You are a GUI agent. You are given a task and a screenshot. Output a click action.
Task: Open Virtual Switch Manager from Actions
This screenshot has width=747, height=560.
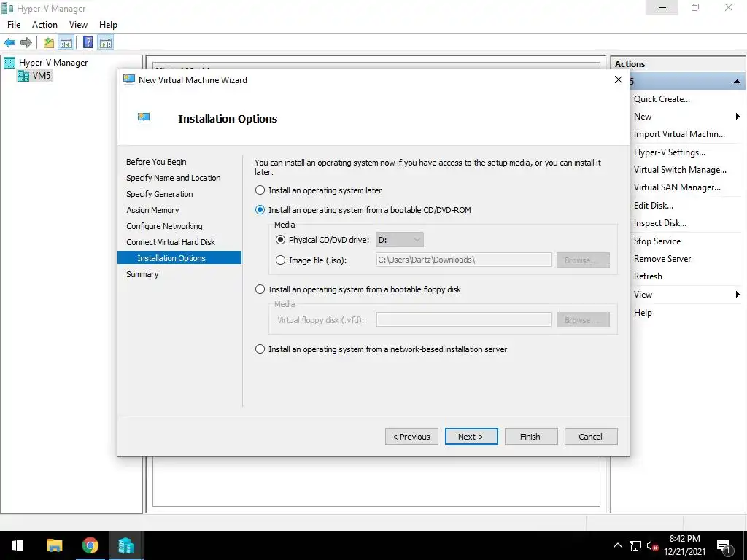[x=680, y=170]
